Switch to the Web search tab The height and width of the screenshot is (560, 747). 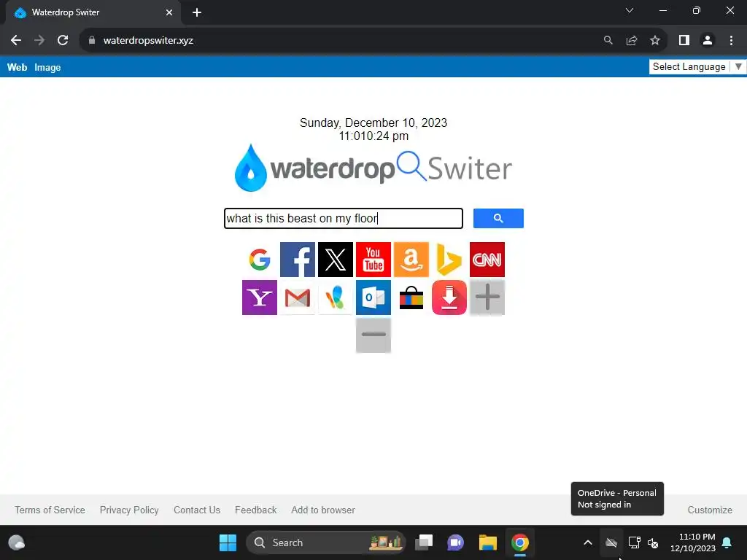(x=18, y=67)
